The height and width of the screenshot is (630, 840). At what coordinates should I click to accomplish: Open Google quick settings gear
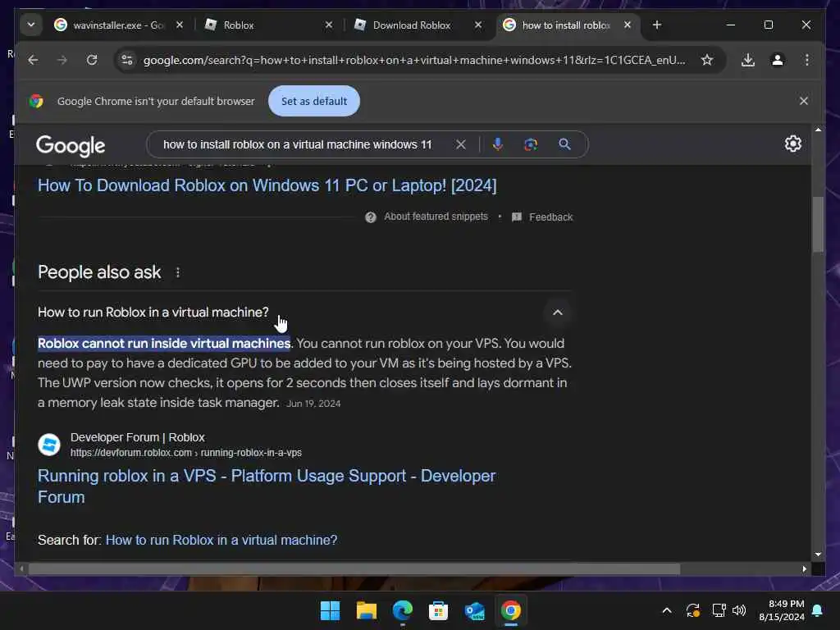click(x=793, y=144)
